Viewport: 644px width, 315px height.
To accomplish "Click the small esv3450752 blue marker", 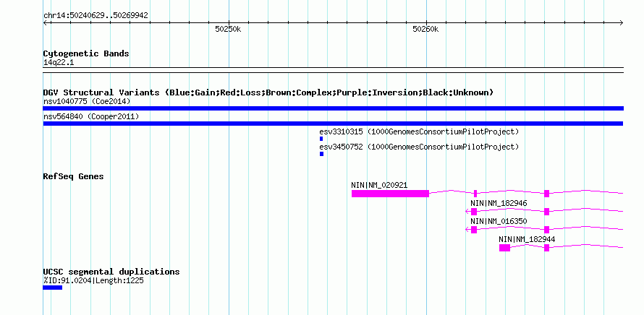I will point(321,154).
